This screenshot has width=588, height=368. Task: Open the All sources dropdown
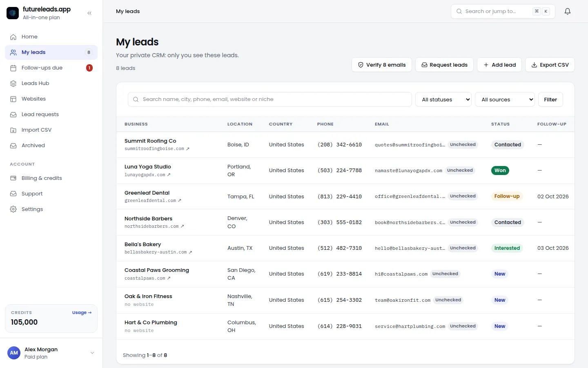coord(505,99)
